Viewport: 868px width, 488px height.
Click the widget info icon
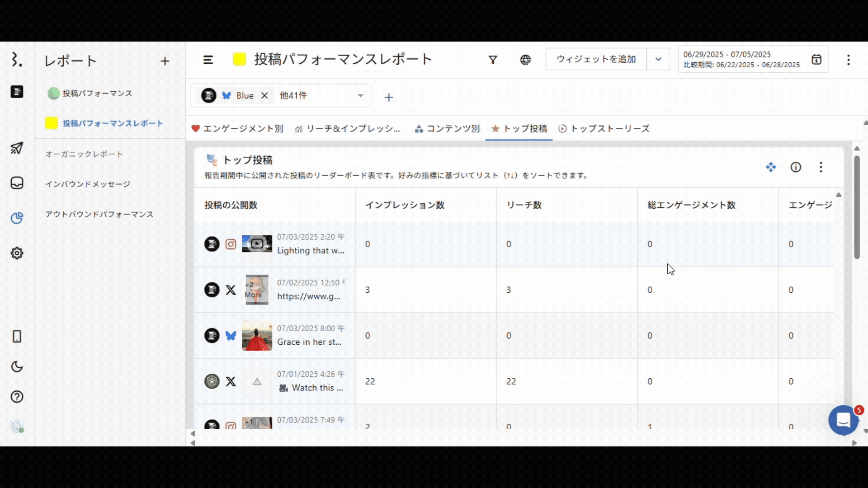(796, 167)
